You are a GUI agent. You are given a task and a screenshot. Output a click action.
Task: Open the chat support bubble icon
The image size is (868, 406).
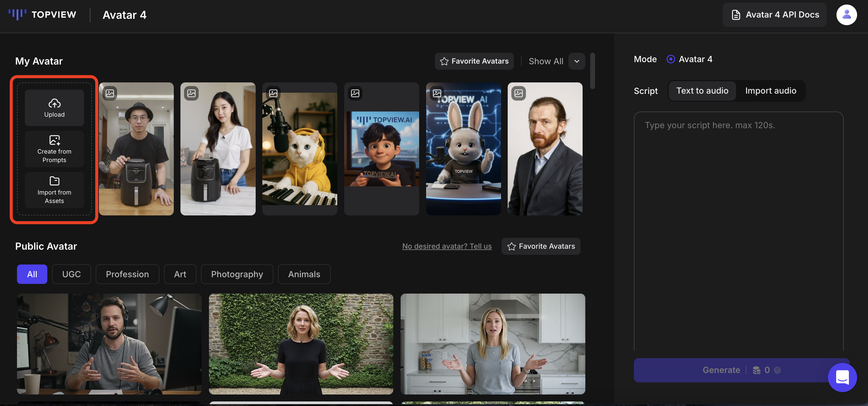point(842,377)
